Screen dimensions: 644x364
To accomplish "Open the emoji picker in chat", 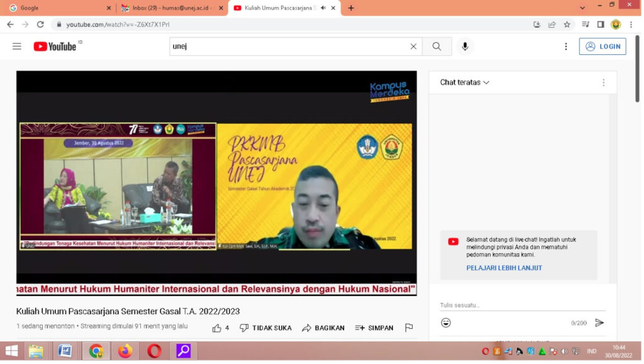I will click(446, 322).
